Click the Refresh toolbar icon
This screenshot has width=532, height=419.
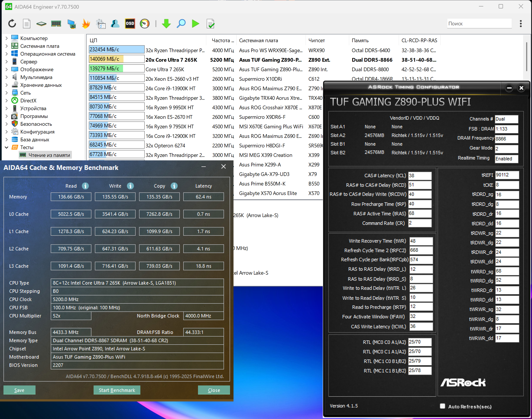click(x=12, y=24)
